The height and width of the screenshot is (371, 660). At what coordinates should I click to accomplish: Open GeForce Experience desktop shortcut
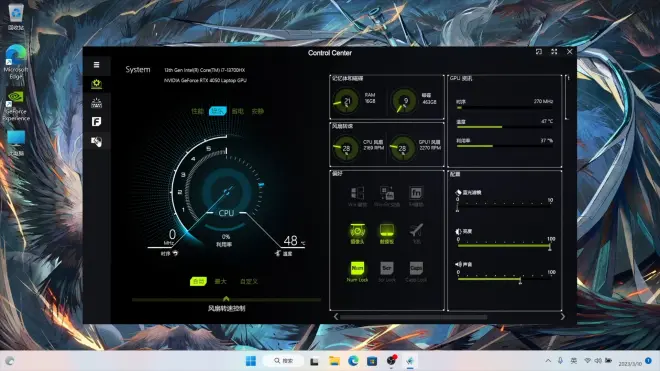pos(16,105)
